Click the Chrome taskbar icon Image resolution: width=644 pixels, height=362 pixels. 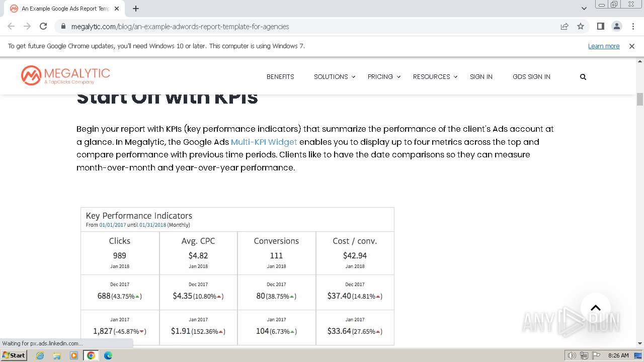point(91,355)
